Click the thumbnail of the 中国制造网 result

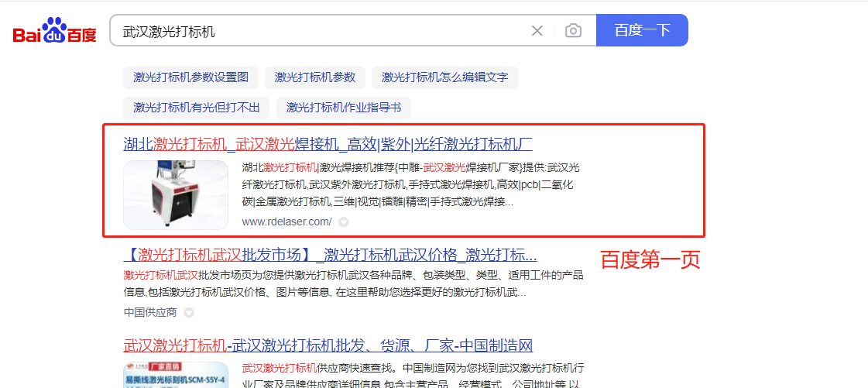176,375
